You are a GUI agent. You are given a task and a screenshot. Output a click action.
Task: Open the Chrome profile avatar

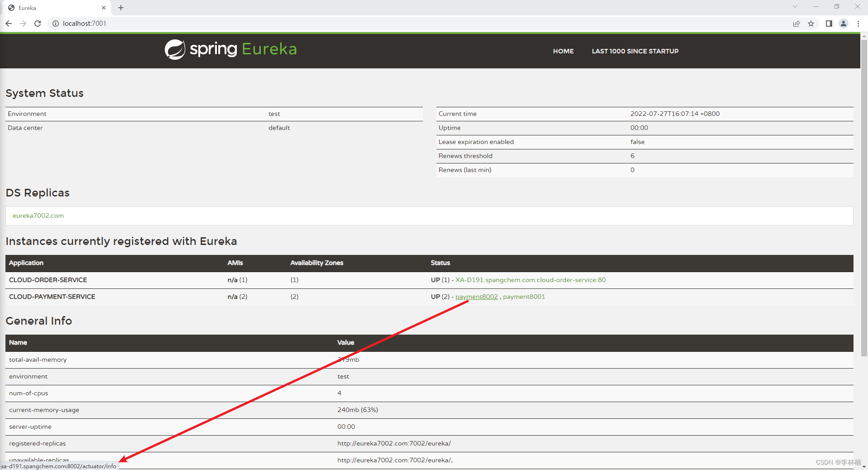(x=844, y=24)
